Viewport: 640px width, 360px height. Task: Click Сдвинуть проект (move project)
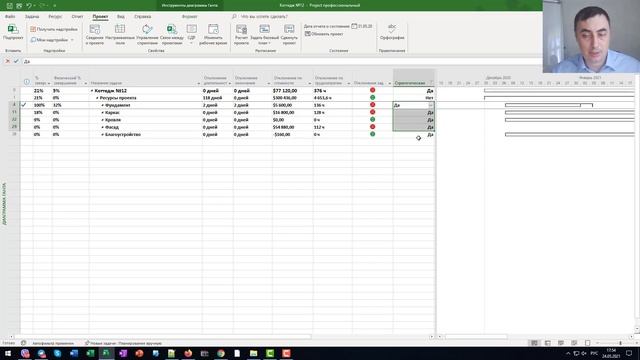[x=289, y=34]
